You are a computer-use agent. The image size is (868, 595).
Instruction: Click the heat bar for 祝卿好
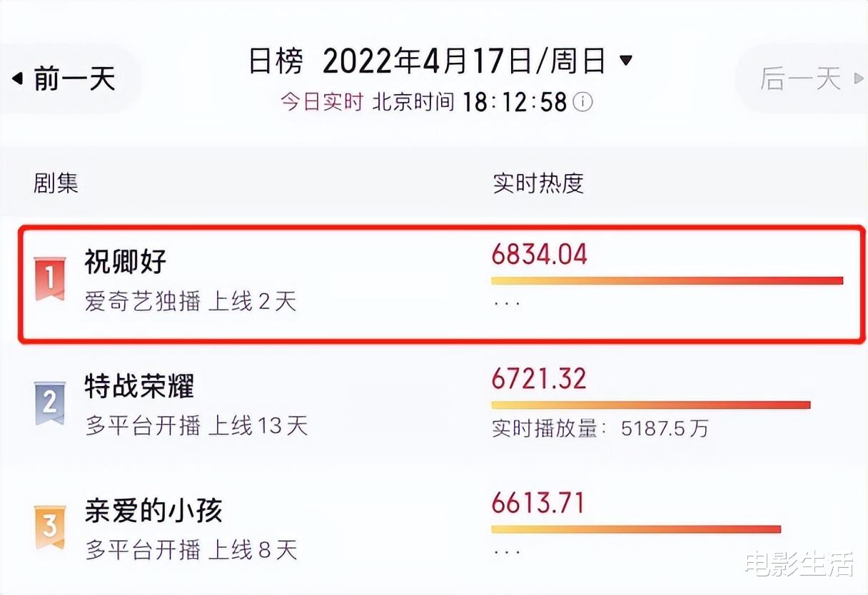point(667,281)
